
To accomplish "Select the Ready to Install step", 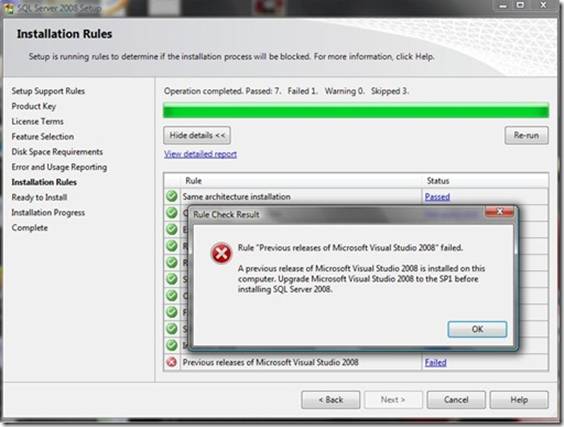I will coord(39,197).
